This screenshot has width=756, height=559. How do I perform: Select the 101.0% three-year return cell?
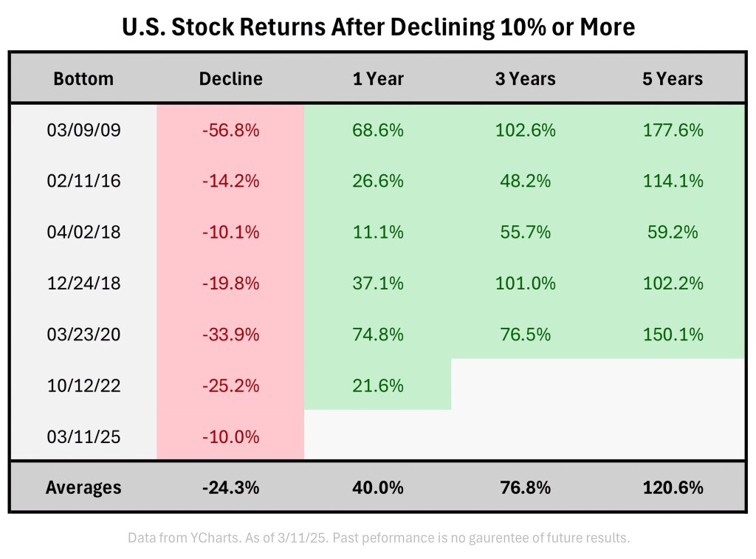tap(525, 283)
